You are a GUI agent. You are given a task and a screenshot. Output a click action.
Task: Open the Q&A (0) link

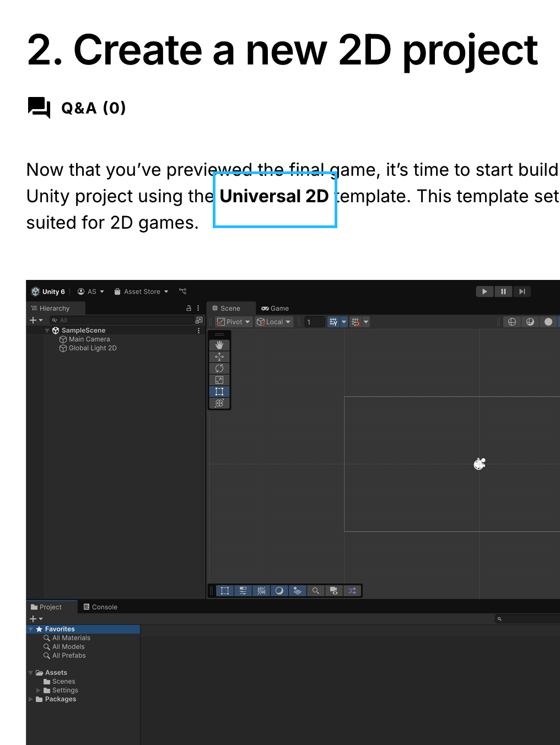pos(94,108)
